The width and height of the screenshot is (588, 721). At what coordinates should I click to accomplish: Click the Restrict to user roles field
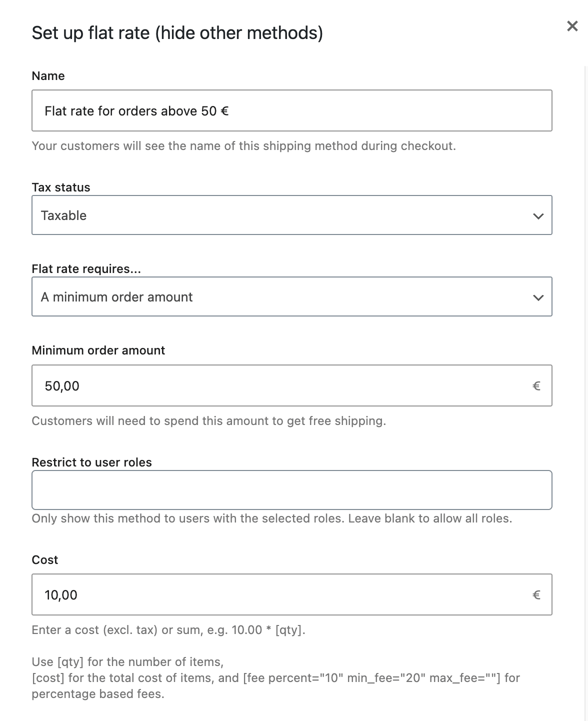pyautogui.click(x=291, y=489)
